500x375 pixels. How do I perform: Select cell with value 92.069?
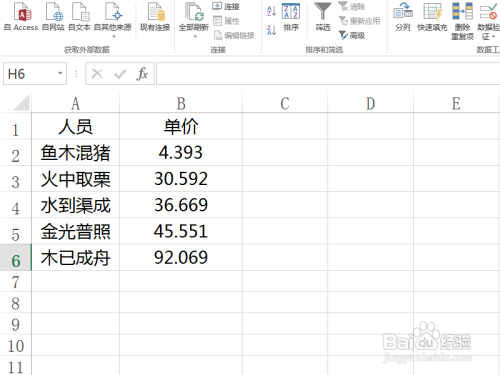click(181, 258)
